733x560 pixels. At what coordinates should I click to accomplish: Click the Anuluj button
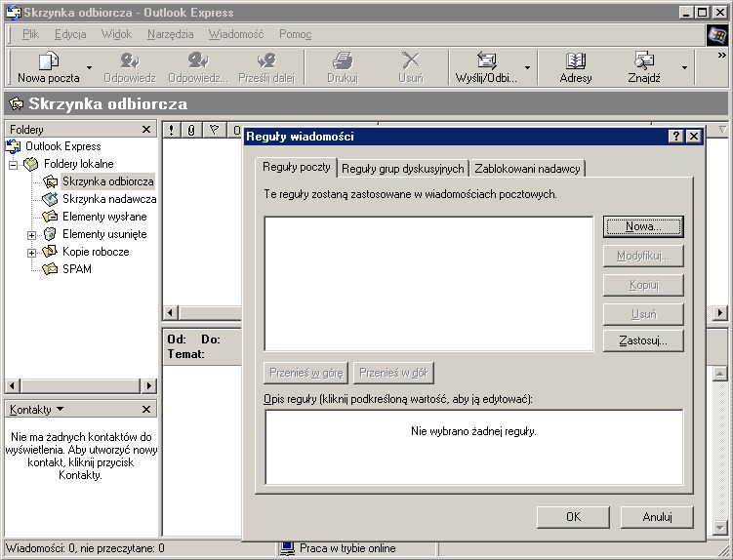point(657,517)
